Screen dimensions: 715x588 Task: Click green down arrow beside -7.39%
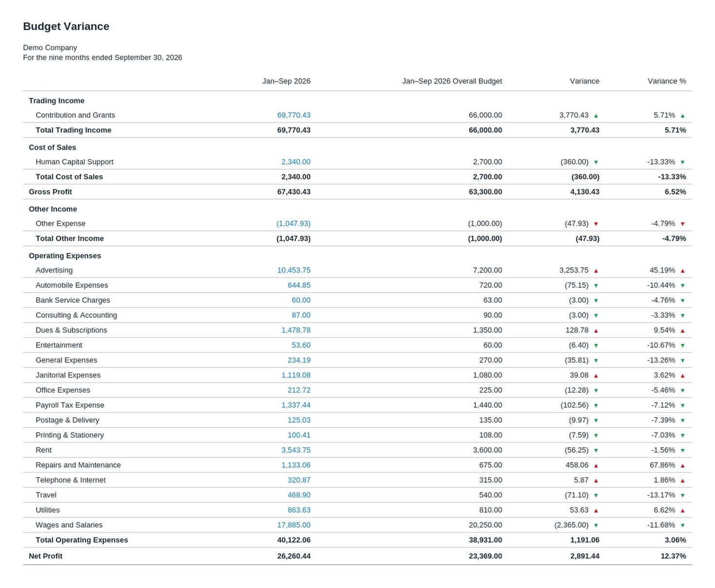point(683,421)
